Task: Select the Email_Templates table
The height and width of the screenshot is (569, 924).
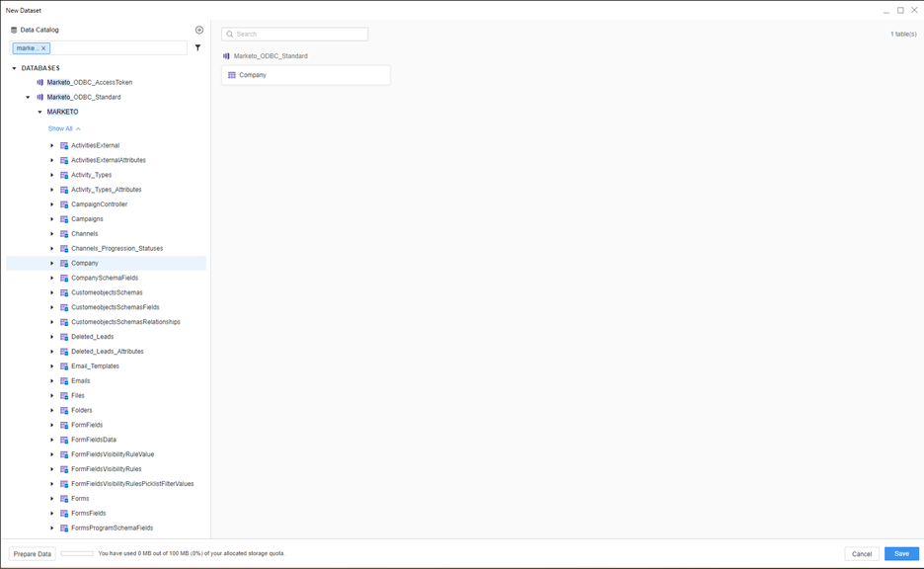Action: click(95, 366)
